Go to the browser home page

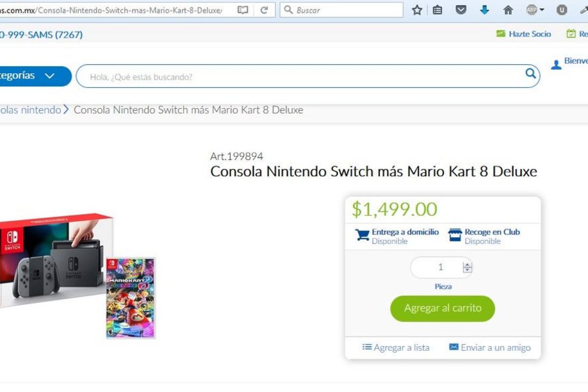(x=508, y=10)
